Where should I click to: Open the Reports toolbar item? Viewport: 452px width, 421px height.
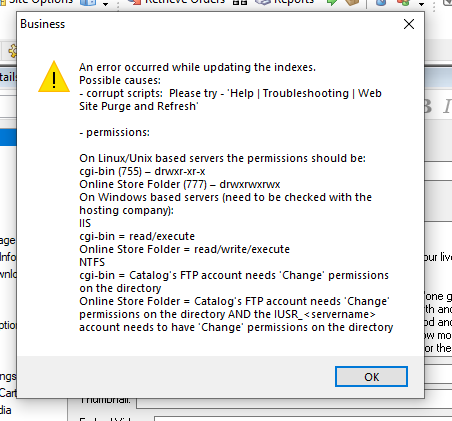[x=285, y=2]
